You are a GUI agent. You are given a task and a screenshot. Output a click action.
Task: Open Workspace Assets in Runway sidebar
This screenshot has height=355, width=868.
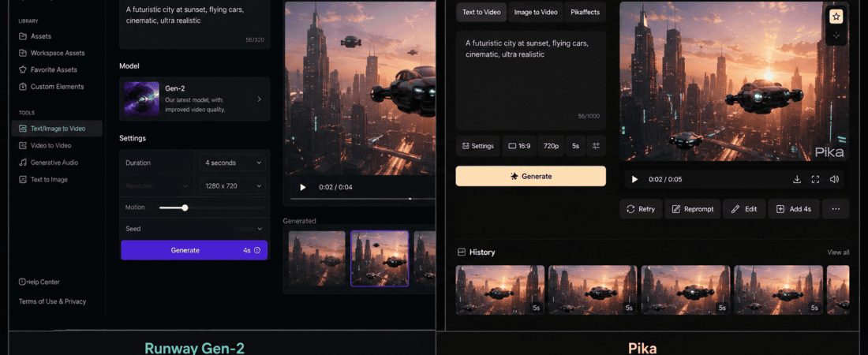click(52, 53)
